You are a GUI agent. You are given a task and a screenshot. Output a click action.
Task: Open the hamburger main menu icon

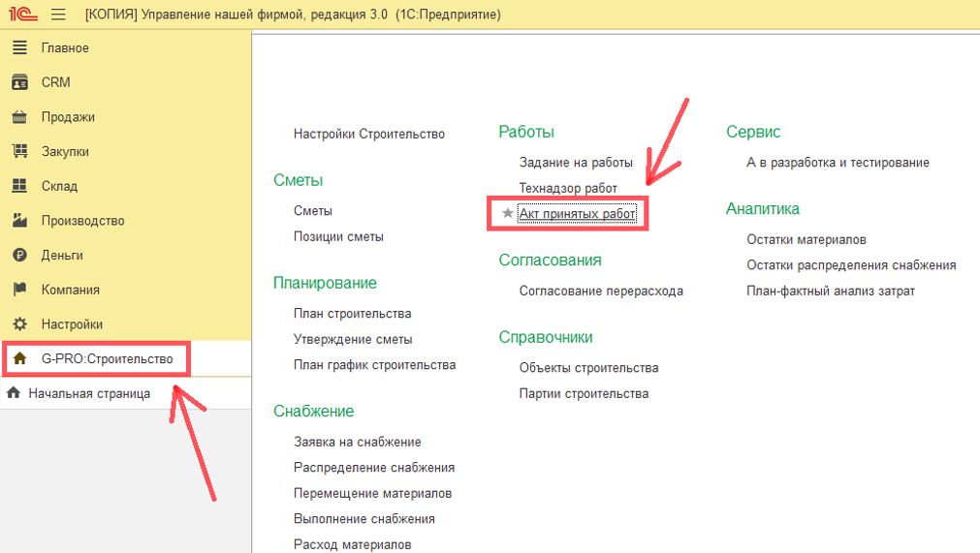pos(58,15)
